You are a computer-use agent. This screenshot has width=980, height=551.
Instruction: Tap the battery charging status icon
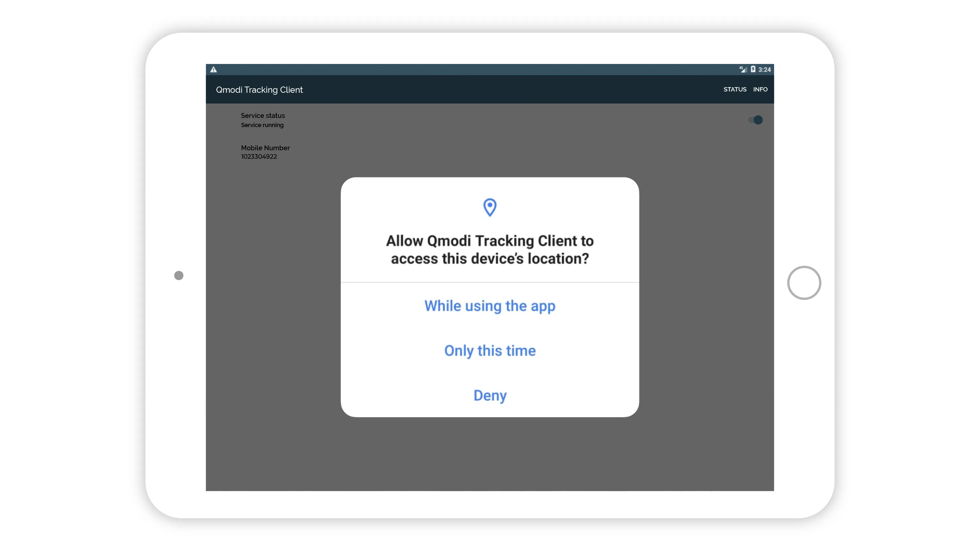pos(753,69)
